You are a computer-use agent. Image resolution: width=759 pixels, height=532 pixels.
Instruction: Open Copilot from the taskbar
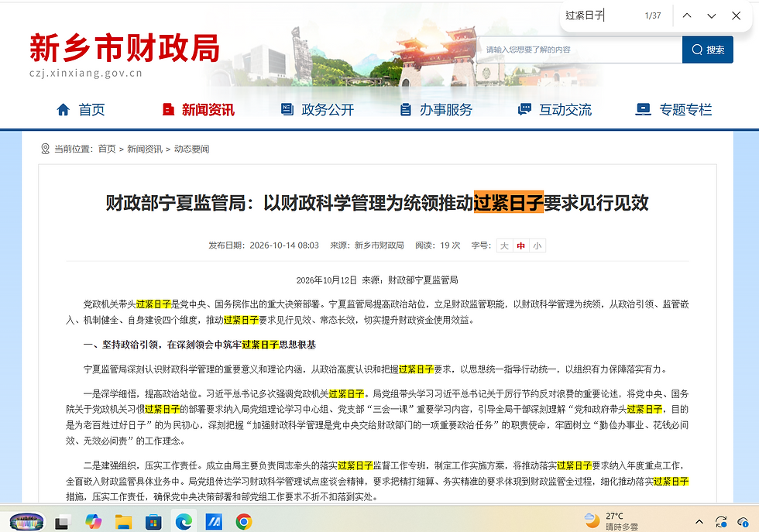coord(93,521)
